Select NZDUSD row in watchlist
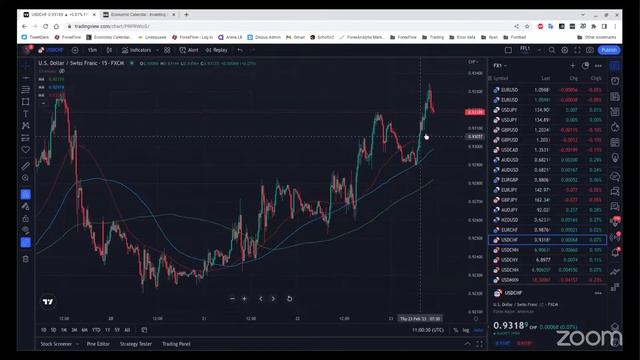Screen dimensions: 640x360 click(x=547, y=220)
